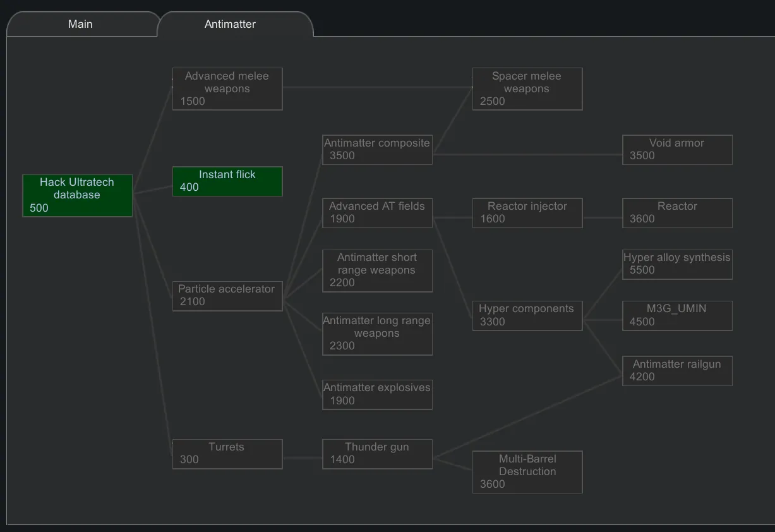
Task: Click the Hyper alloy synthesis node
Action: click(677, 264)
